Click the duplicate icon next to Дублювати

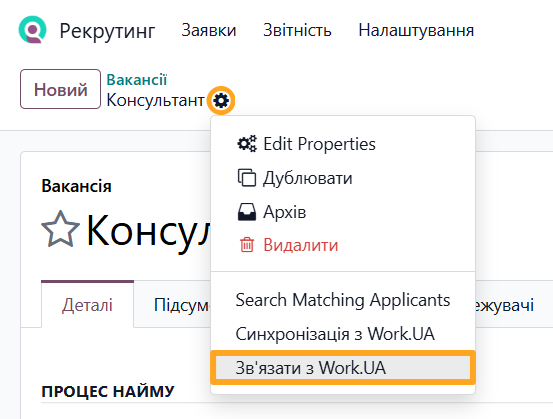pyautogui.click(x=247, y=178)
